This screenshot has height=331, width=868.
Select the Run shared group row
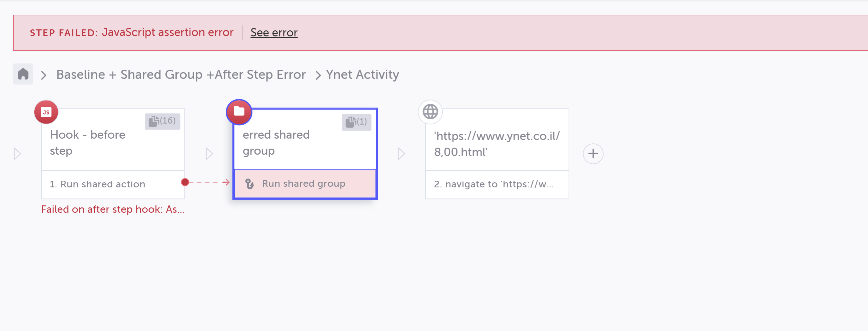click(x=303, y=184)
